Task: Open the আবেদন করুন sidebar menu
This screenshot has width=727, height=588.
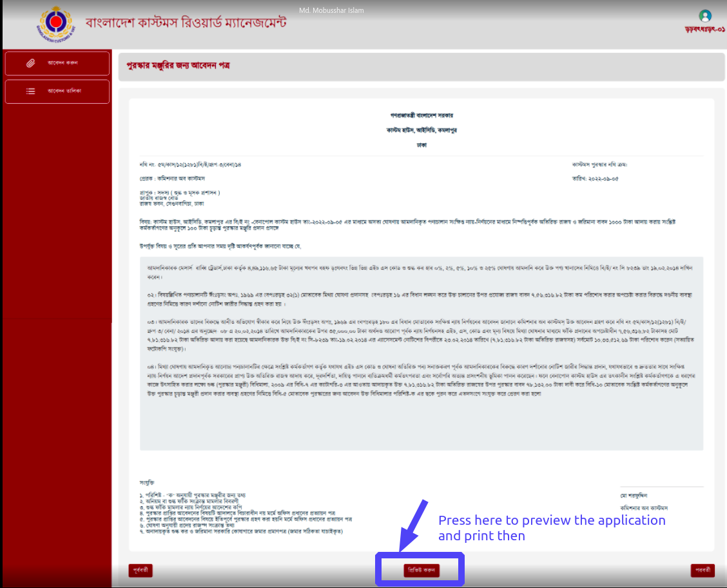Action: (x=57, y=63)
